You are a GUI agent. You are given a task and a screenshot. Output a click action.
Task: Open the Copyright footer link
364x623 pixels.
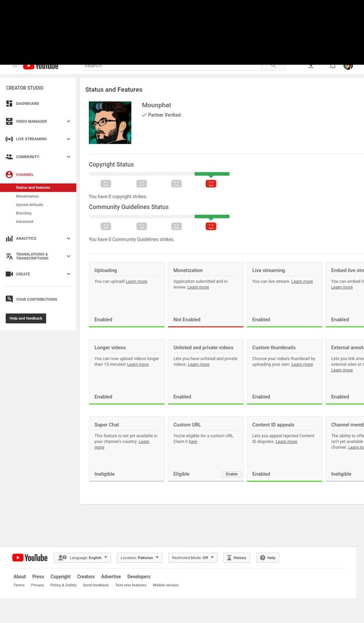click(x=61, y=577)
